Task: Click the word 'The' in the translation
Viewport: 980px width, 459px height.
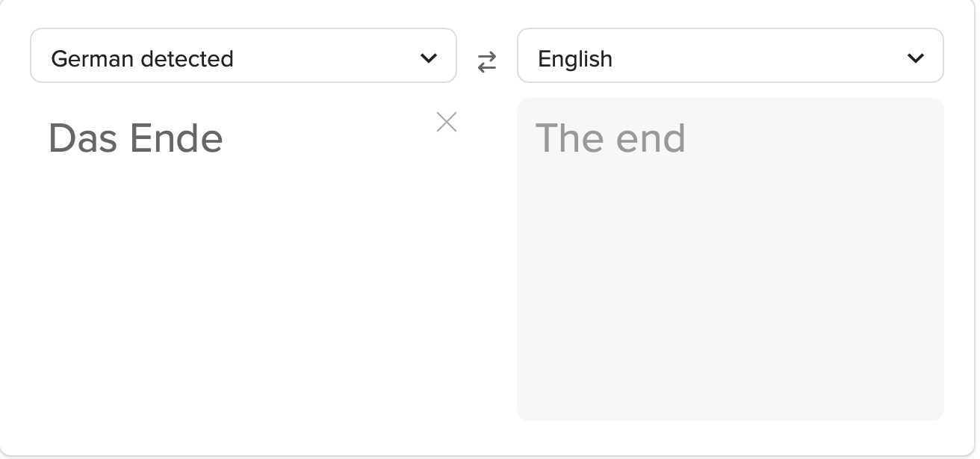Action: [568, 138]
